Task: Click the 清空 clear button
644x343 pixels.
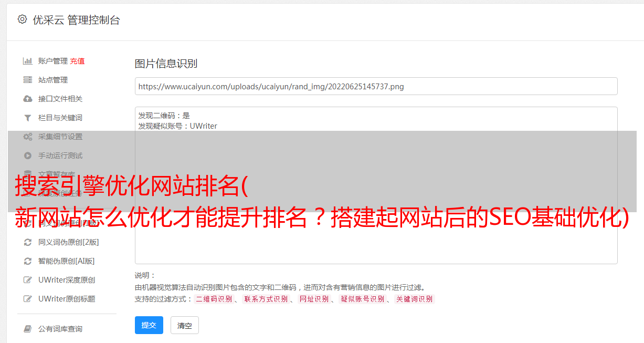Action: pyautogui.click(x=185, y=325)
